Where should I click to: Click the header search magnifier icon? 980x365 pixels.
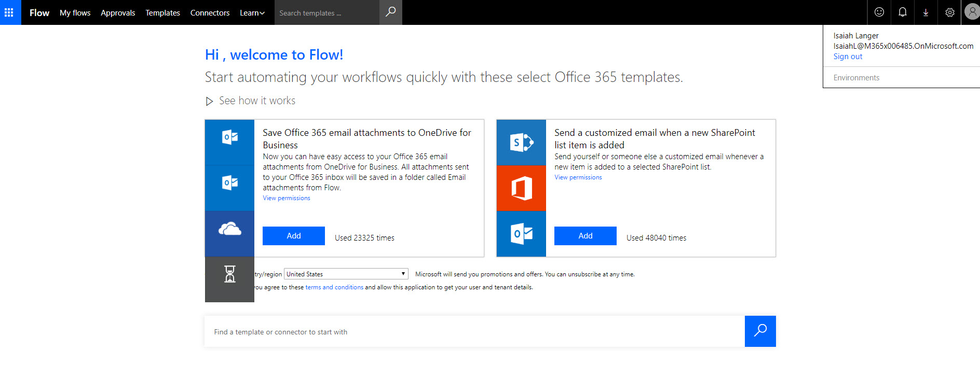(391, 12)
